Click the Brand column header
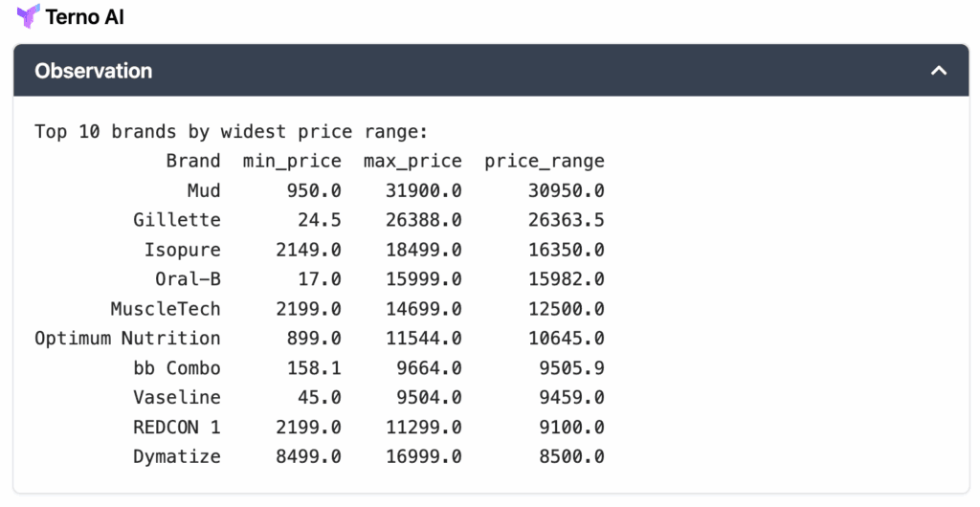The image size is (980, 507). pyautogui.click(x=193, y=161)
